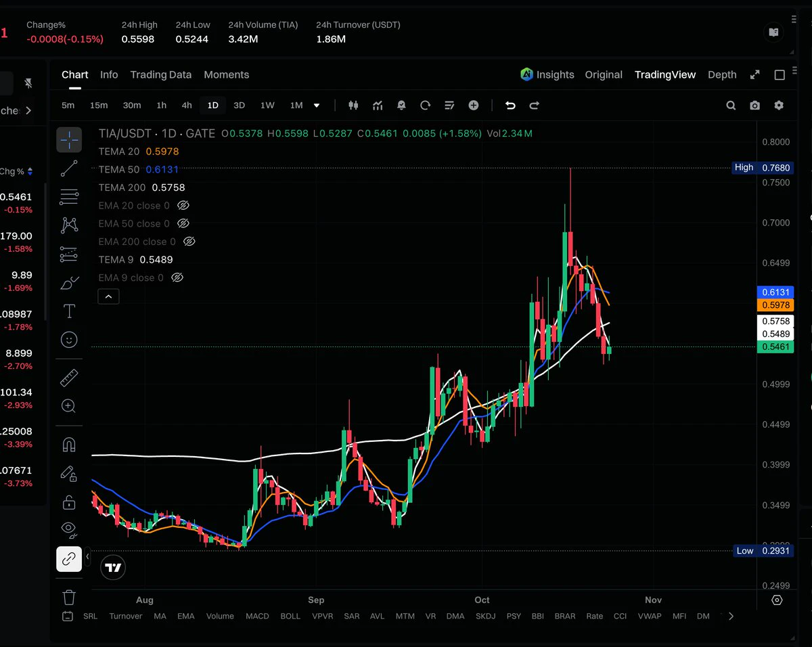Open the Trading Data tab
Screen dimensions: 812x647
coord(161,74)
